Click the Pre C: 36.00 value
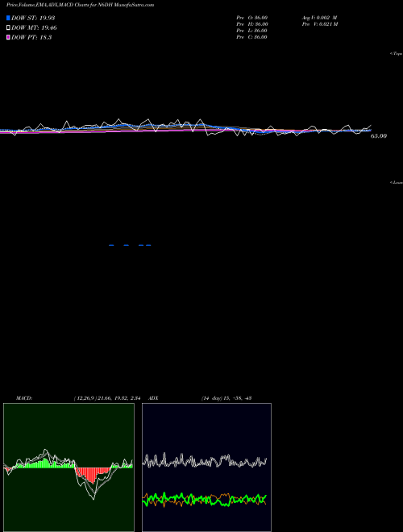The image size is (403, 532). [252, 37]
